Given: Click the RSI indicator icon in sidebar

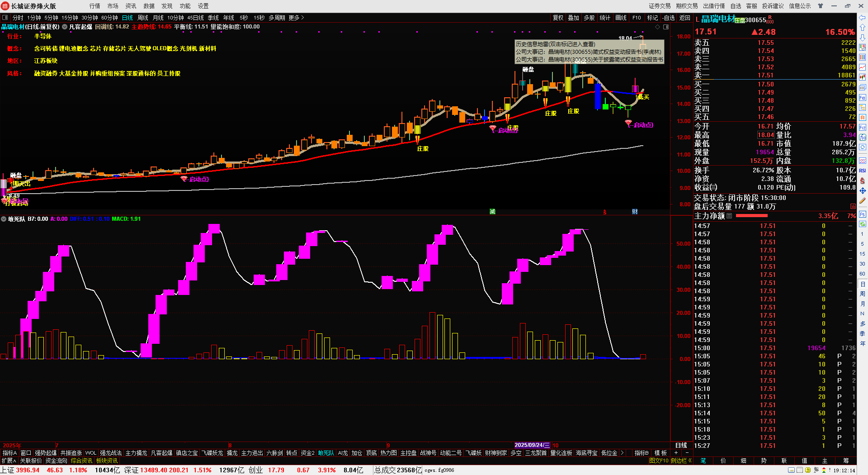Looking at the screenshot, I should (x=862, y=171).
